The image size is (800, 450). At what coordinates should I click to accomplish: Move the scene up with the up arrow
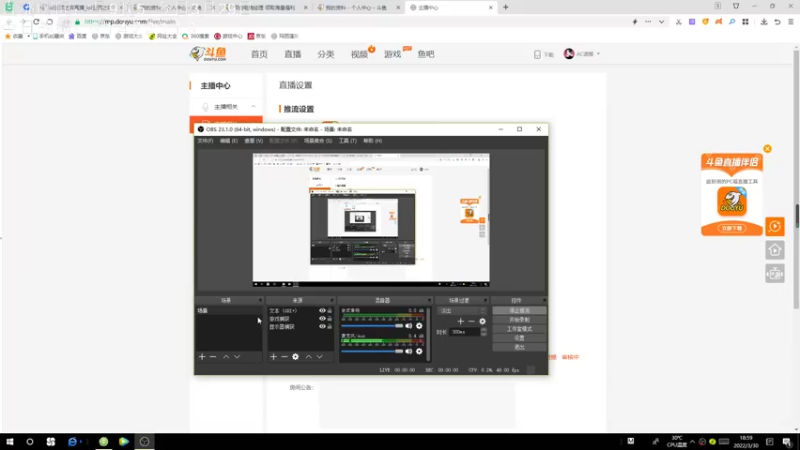point(226,357)
